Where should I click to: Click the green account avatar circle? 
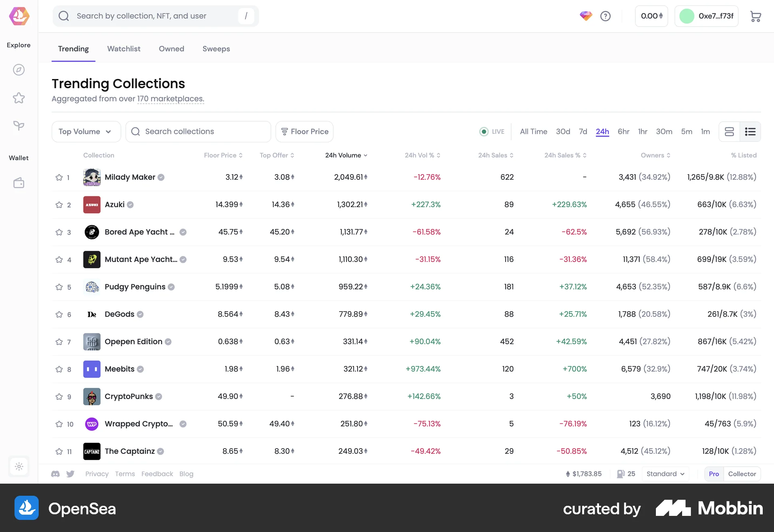coord(687,16)
